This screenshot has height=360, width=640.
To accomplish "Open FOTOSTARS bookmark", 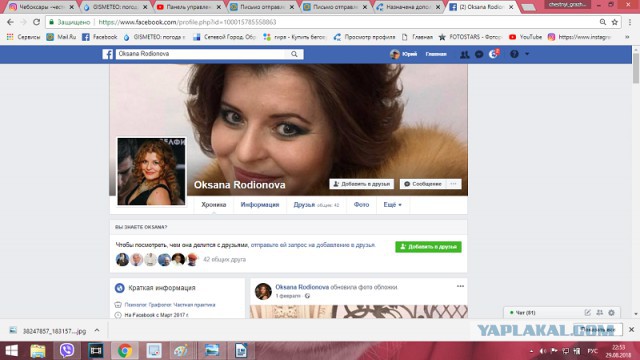I will pos(470,37).
